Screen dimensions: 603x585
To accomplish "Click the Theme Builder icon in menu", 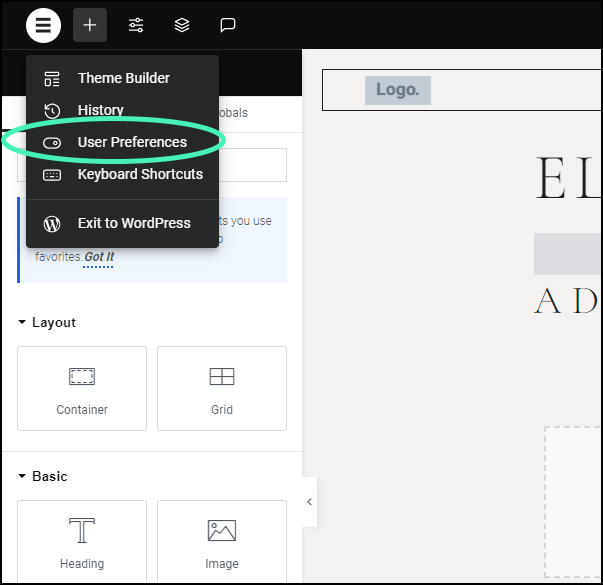I will (52, 78).
